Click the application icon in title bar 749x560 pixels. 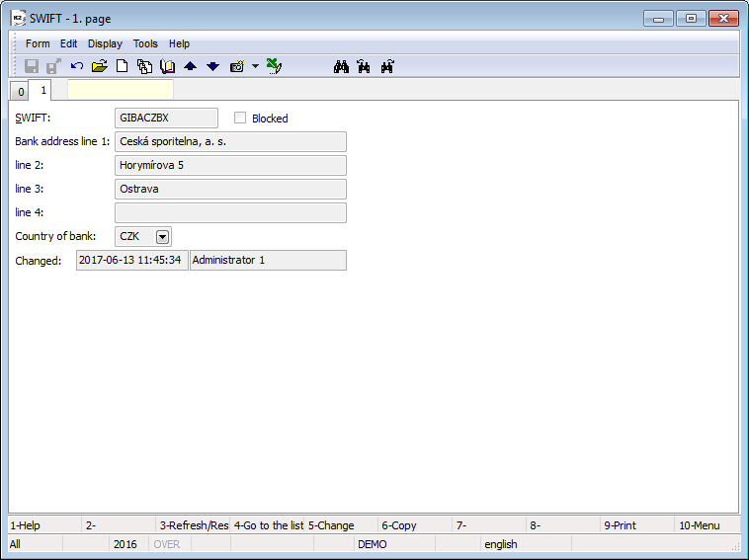(18, 19)
